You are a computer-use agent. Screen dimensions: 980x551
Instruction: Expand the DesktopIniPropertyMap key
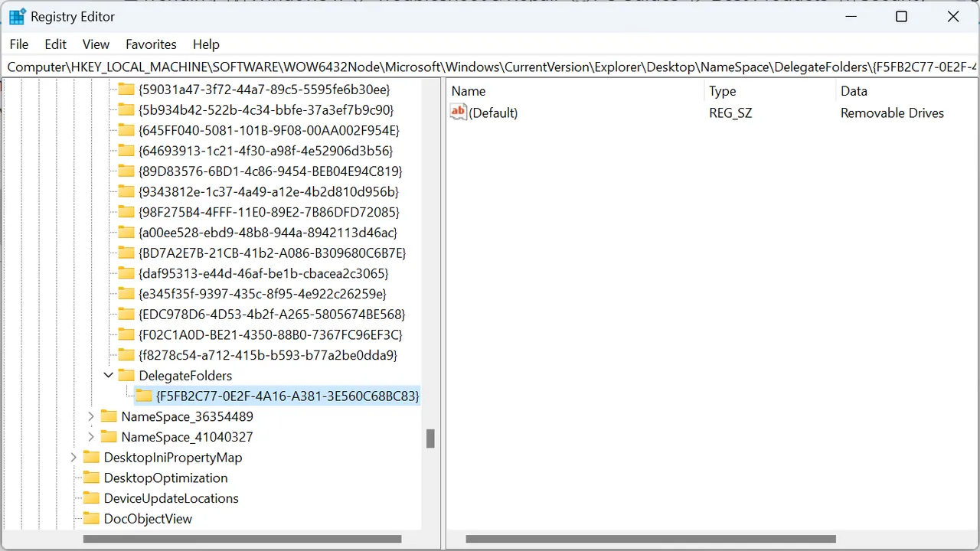click(73, 457)
